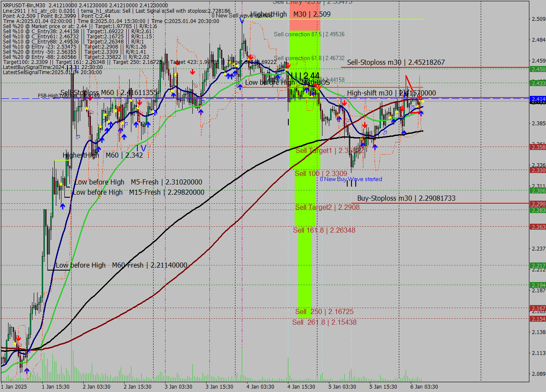Click the '0 New Sell wave started' text

coord(241,15)
